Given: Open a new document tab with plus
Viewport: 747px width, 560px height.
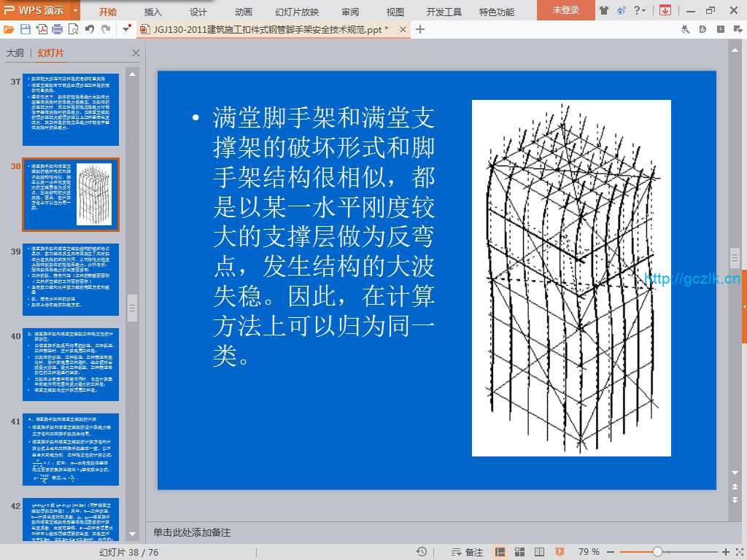Looking at the screenshot, I should (420, 29).
